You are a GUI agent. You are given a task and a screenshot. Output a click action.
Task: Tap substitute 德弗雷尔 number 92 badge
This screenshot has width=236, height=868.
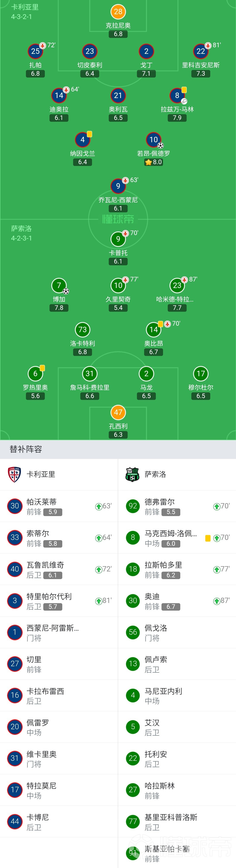pos(133,506)
